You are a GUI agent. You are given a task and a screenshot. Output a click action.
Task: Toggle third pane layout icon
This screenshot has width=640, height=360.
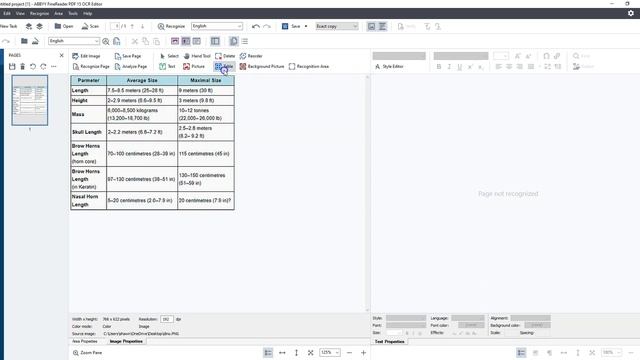(x=197, y=41)
